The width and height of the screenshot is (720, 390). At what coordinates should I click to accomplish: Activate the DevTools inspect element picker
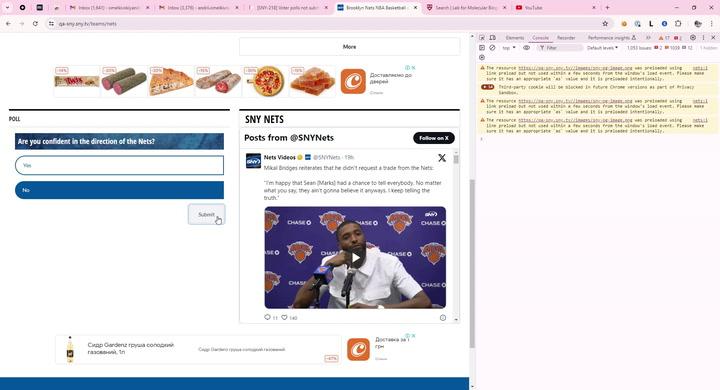click(x=482, y=38)
